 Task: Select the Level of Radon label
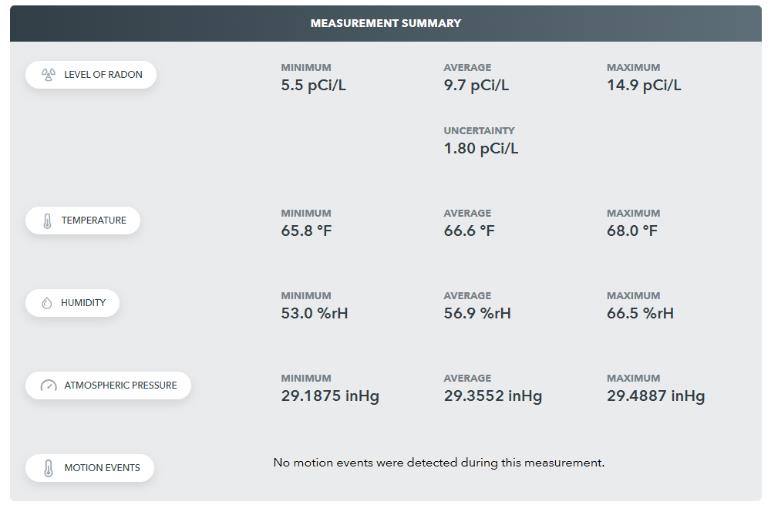(103, 75)
